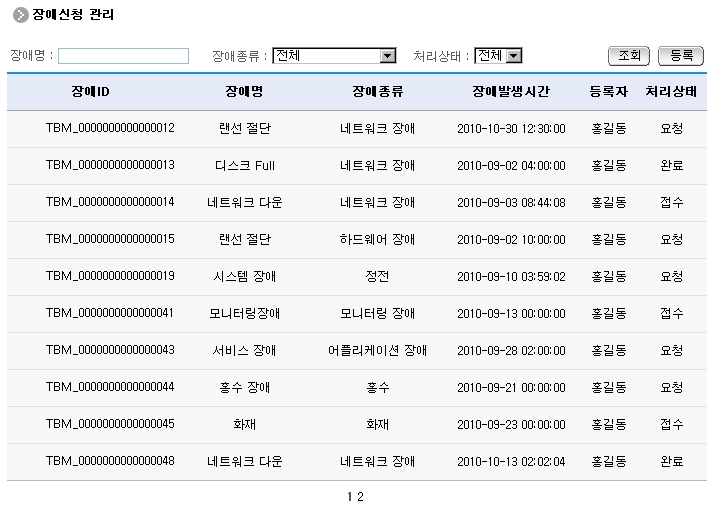
Task: Select the row with ID TBM_0000000000000014
Action: click(x=110, y=202)
